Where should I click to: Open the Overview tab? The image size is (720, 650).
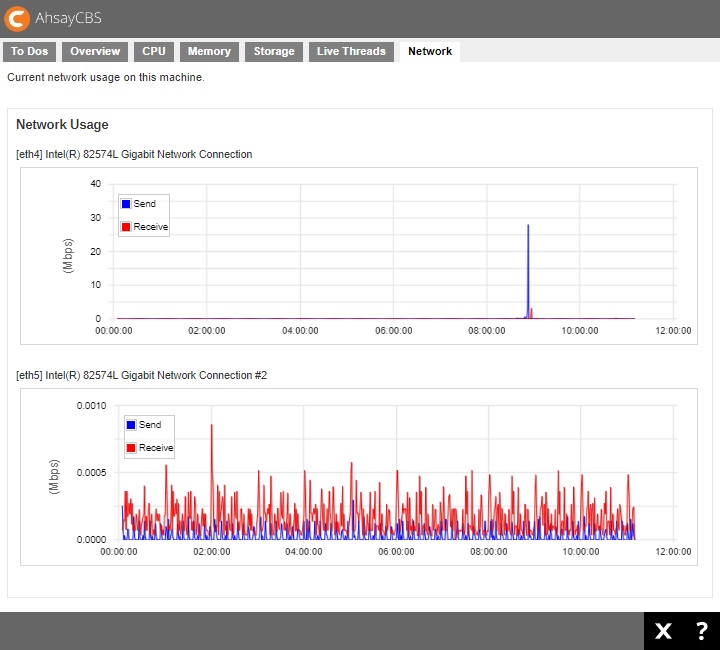pyautogui.click(x=95, y=52)
